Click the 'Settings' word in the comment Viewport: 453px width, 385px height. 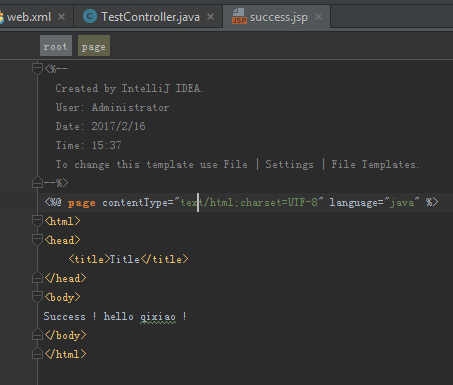tap(289, 164)
